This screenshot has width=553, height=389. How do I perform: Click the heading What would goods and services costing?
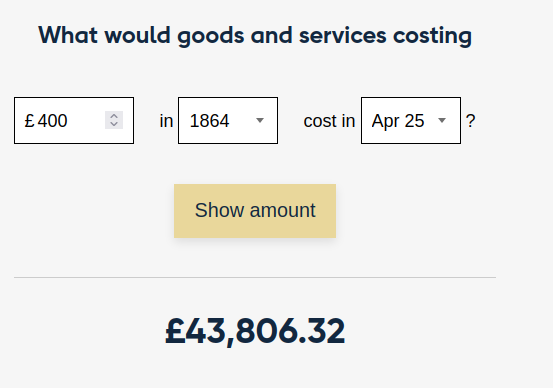click(x=255, y=36)
